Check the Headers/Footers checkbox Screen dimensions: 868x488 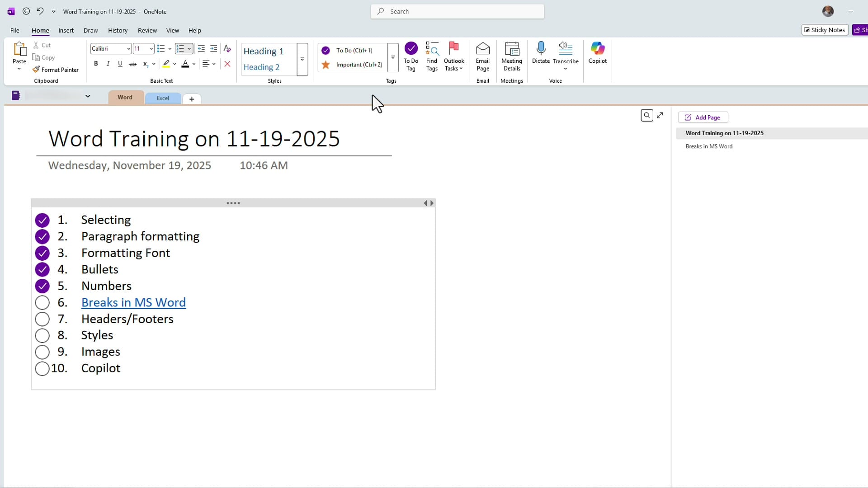click(42, 319)
